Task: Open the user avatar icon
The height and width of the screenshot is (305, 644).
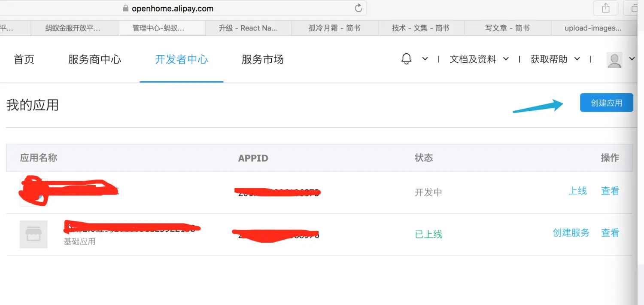Action: click(x=614, y=60)
